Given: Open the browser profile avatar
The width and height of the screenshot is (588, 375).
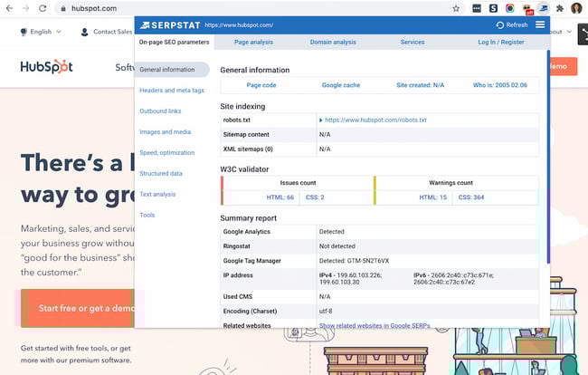Looking at the screenshot, I should (576, 8).
